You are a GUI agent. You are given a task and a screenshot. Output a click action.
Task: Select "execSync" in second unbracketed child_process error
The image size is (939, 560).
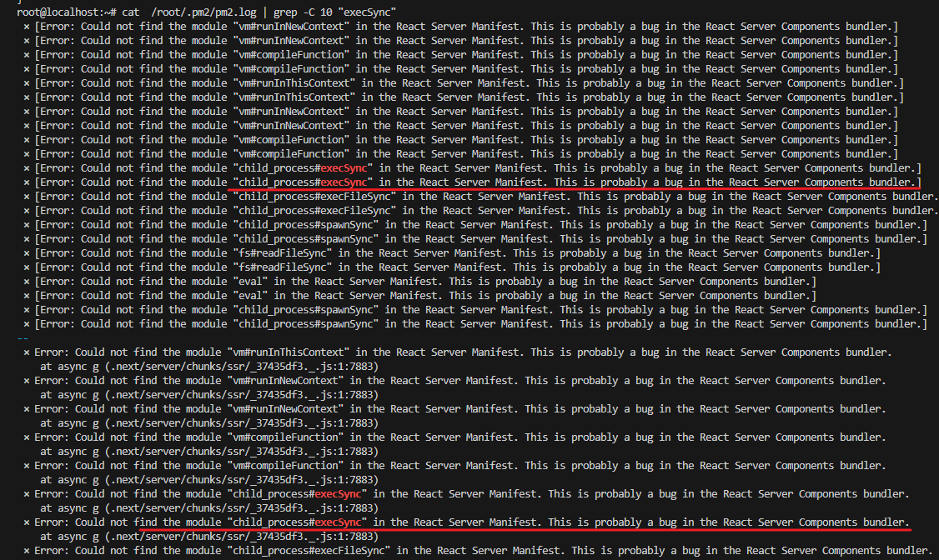point(339,522)
